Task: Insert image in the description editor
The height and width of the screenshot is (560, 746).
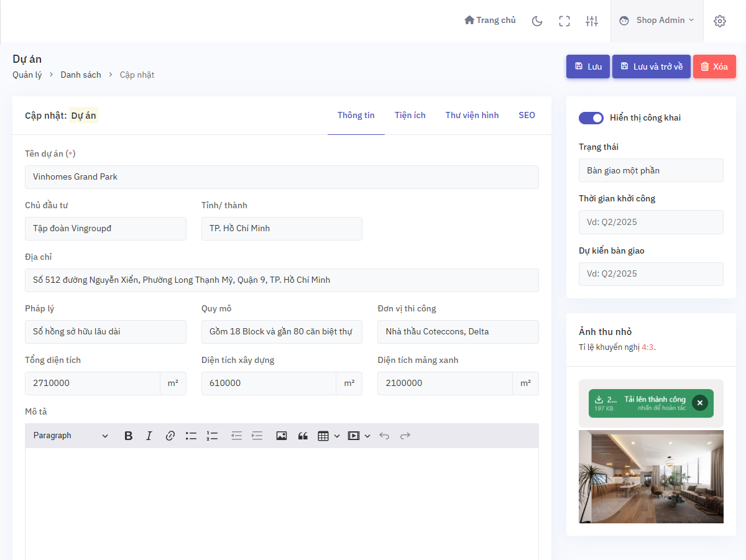Action: (282, 436)
